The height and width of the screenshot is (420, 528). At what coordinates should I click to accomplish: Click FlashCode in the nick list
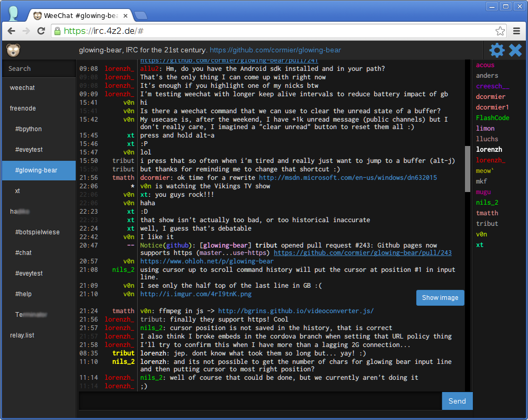tap(493, 117)
